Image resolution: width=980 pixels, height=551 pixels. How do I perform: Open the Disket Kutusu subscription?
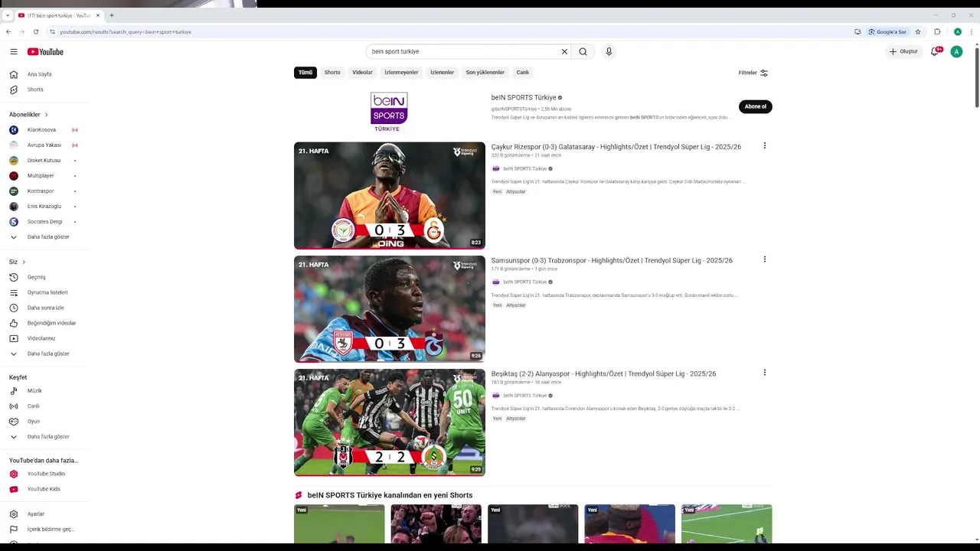(x=44, y=161)
